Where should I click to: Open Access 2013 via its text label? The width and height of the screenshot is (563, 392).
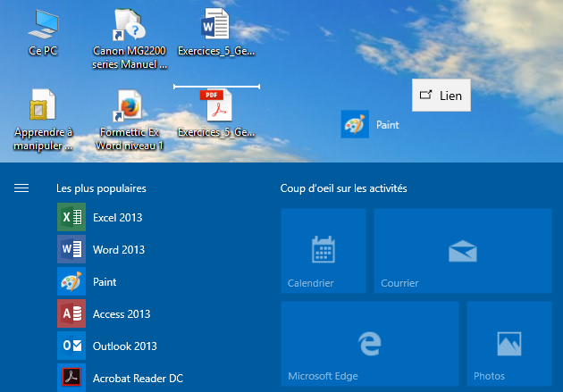point(122,314)
